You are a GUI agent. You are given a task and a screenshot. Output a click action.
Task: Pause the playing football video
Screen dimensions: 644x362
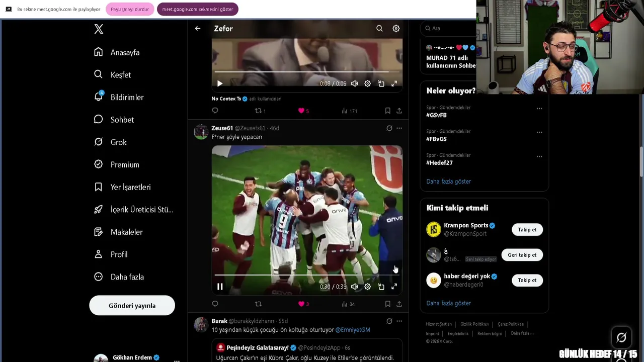[x=220, y=287]
